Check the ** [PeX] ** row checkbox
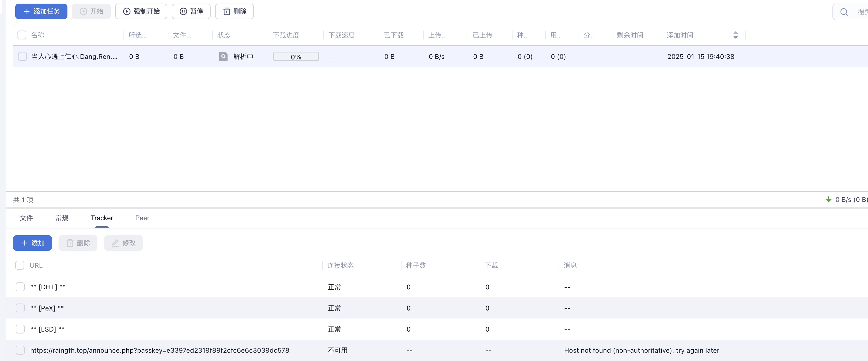The width and height of the screenshot is (868, 361). pyautogui.click(x=20, y=308)
